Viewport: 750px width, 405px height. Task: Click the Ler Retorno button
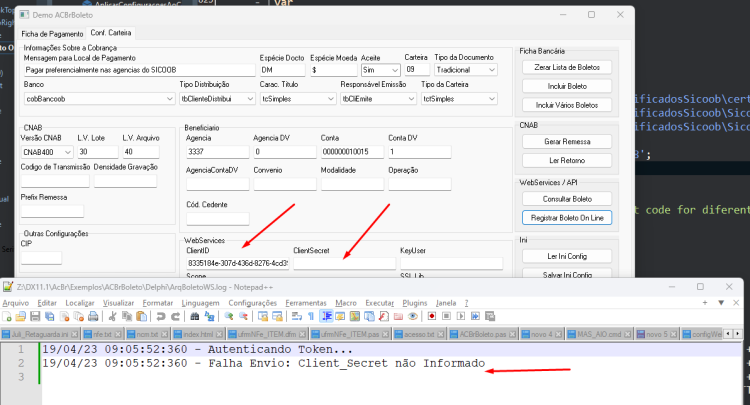coord(567,161)
